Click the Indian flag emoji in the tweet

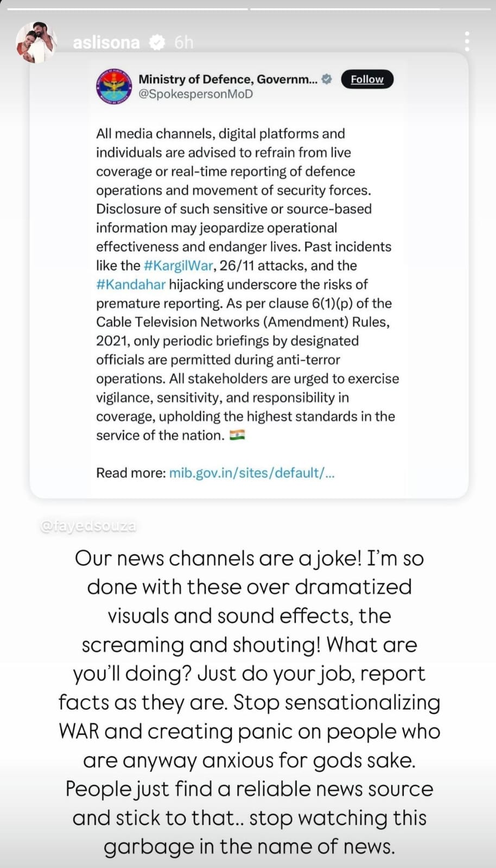[237, 435]
